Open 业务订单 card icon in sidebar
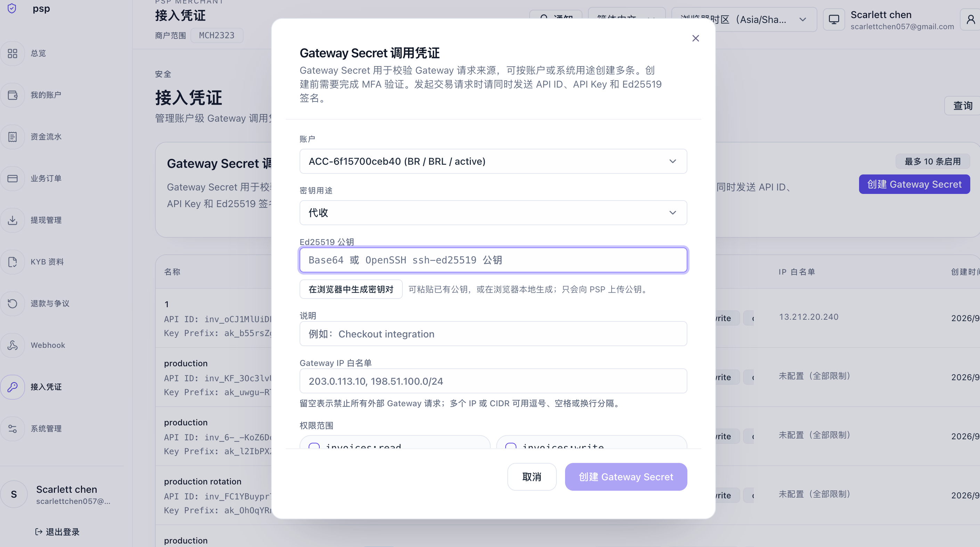Image resolution: width=980 pixels, height=547 pixels. pyautogui.click(x=13, y=178)
